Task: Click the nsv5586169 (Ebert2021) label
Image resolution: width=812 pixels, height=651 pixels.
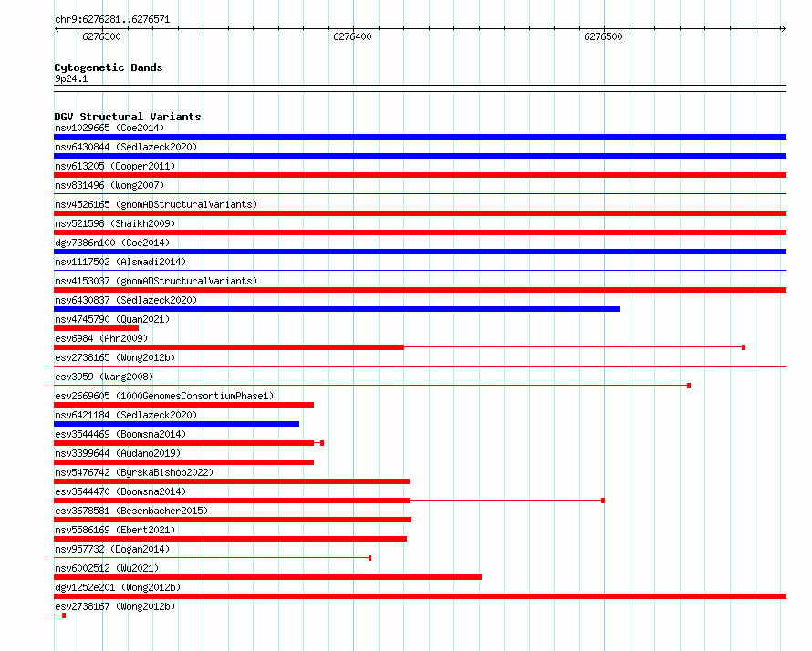Action: (115, 530)
